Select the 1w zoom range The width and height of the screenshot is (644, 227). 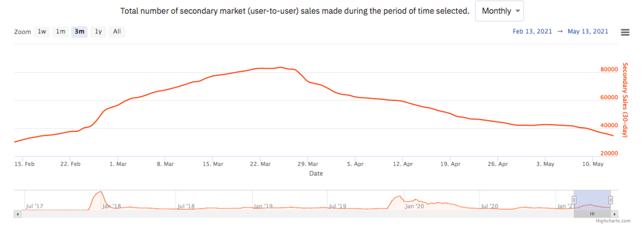tap(42, 32)
